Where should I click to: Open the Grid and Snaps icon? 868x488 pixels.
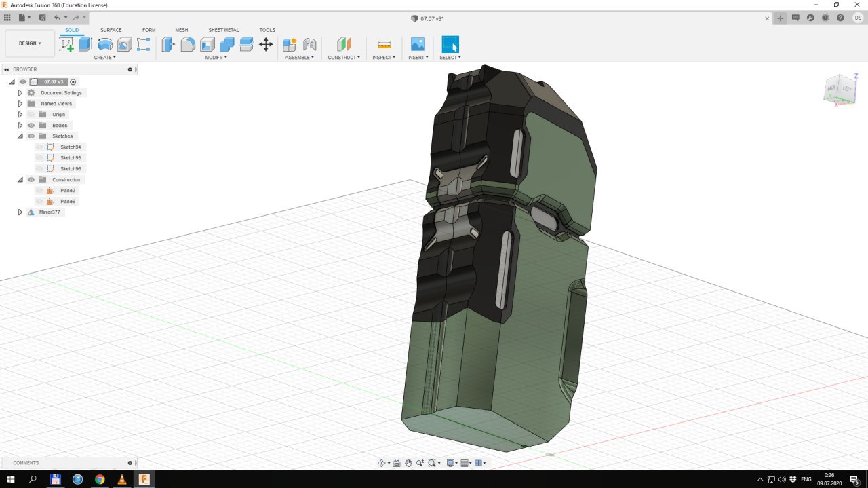pos(465,463)
